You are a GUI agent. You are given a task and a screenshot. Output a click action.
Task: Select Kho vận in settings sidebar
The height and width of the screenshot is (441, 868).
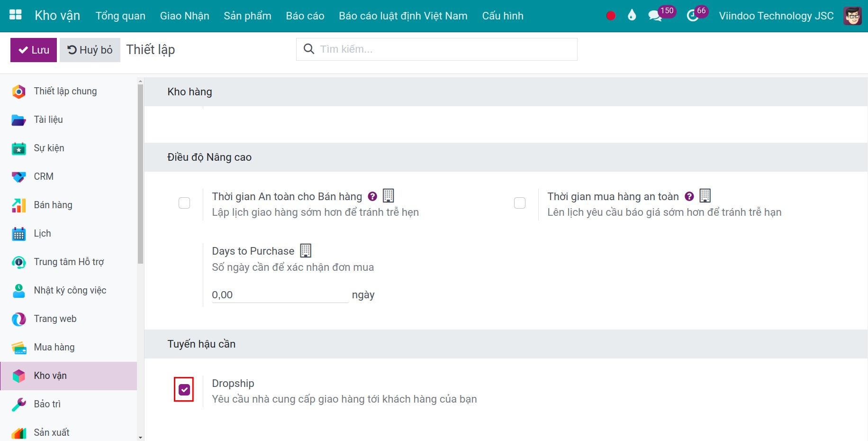pyautogui.click(x=69, y=376)
